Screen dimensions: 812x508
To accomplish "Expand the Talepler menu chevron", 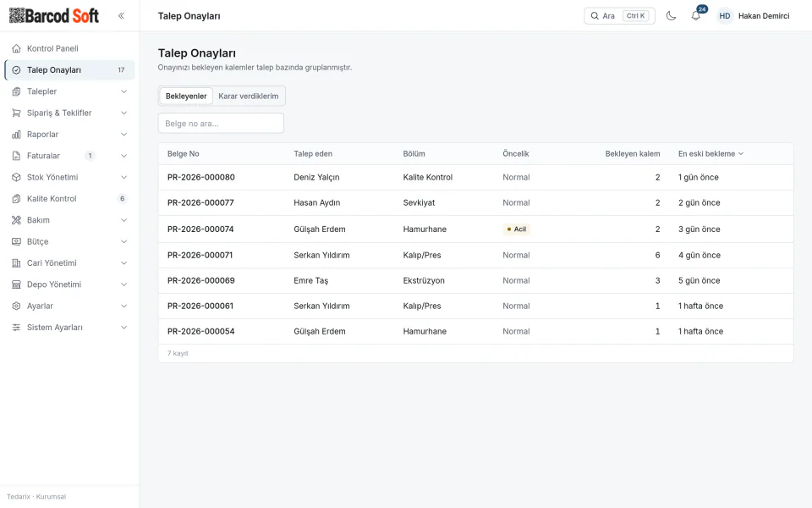I will click(x=123, y=91).
